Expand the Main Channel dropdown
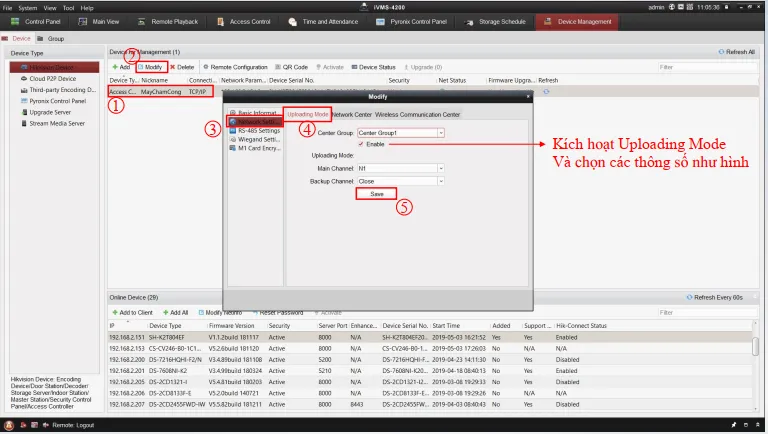Viewport: 768px width, 434px height. [440, 168]
